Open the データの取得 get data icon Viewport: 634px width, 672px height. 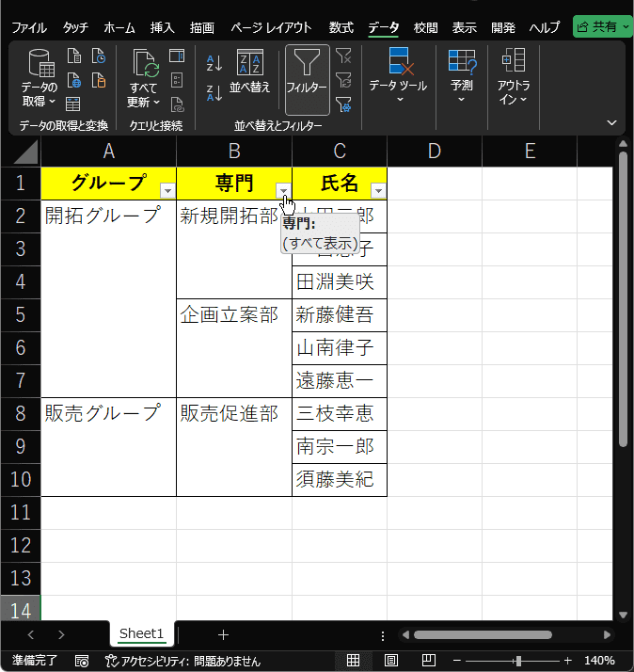40,77
